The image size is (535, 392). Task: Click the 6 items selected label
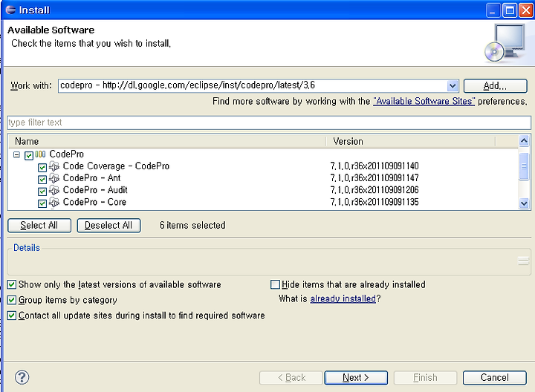[x=192, y=225]
